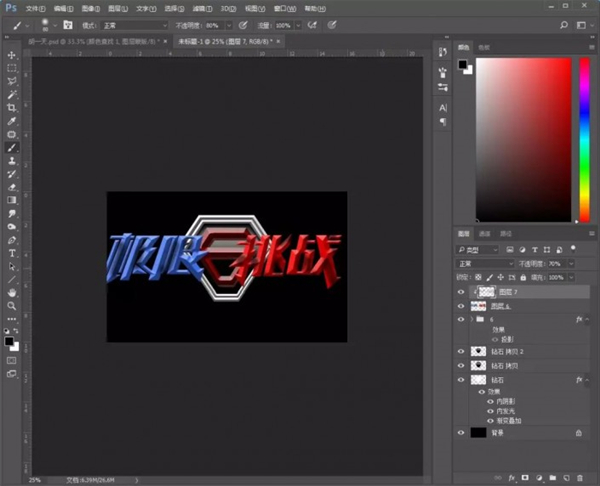Click the delete layer trash icon
This screenshot has height=486, width=600.
pyautogui.click(x=578, y=478)
